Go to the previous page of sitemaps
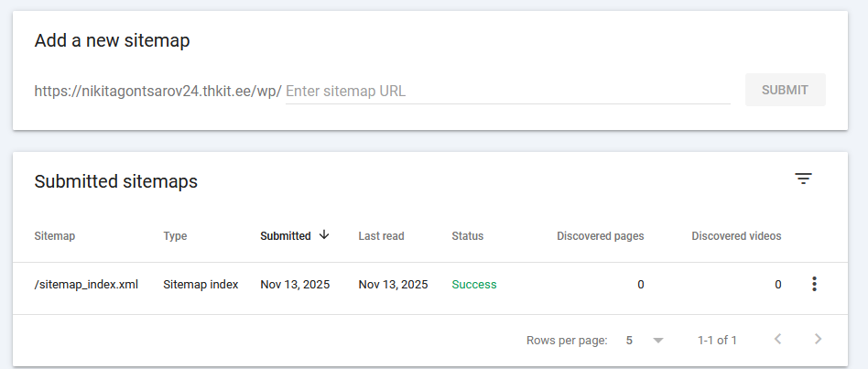 pos(777,340)
